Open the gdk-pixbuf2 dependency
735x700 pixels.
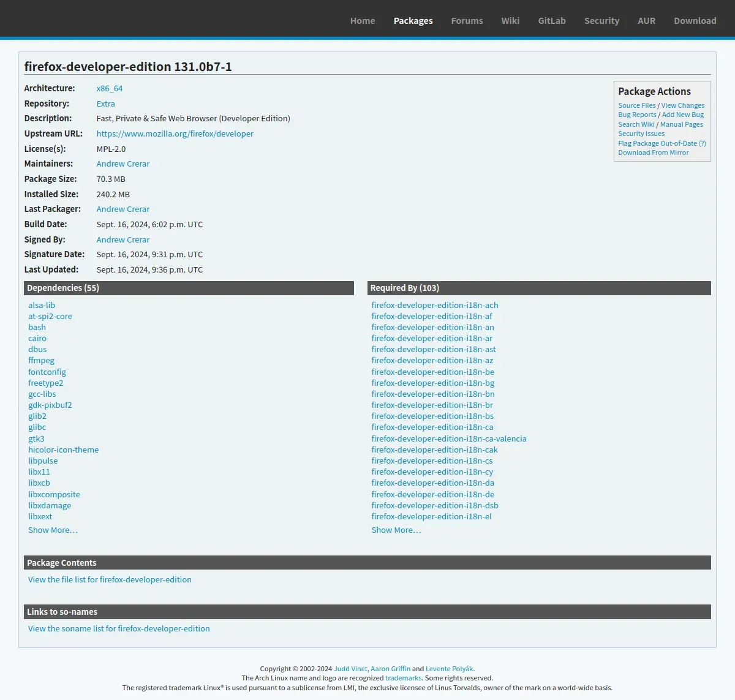coord(50,405)
